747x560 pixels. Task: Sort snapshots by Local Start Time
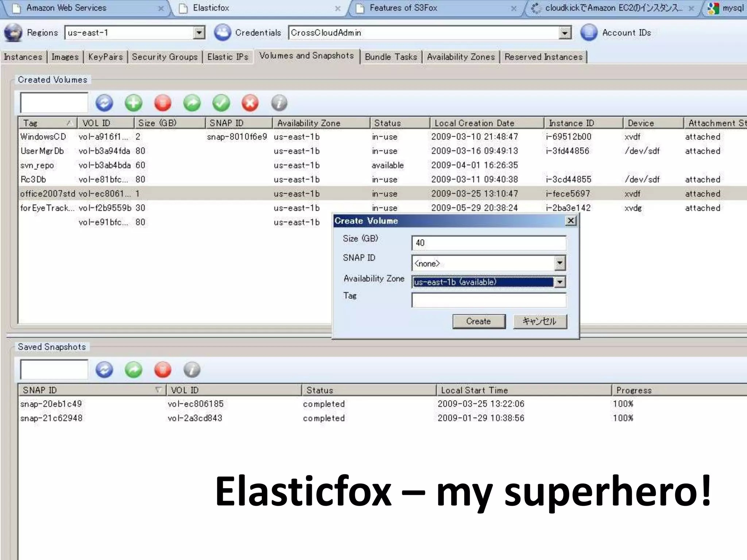[524, 390]
